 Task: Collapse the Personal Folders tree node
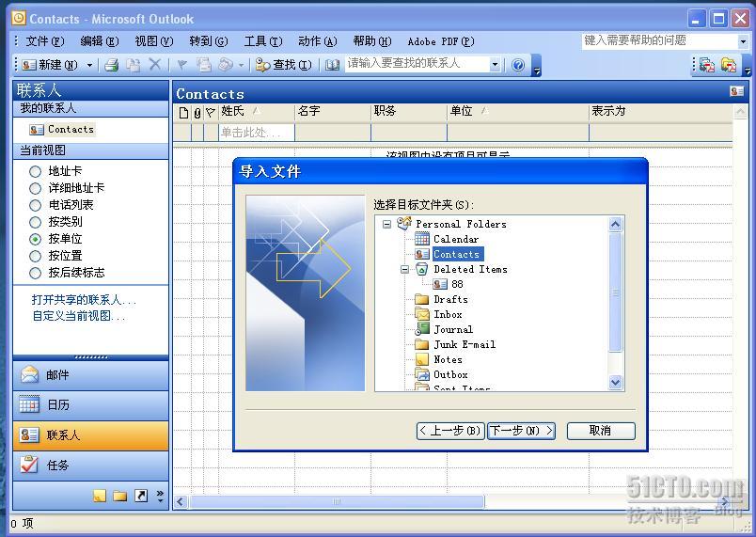click(386, 224)
